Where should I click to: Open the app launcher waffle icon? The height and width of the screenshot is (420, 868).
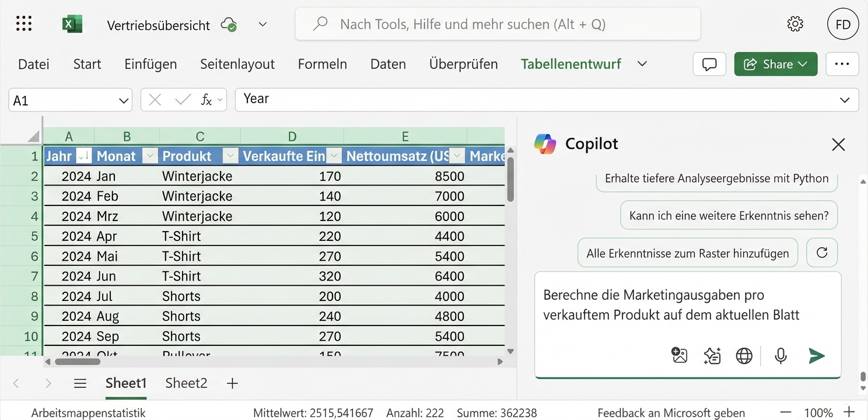coord(23,23)
